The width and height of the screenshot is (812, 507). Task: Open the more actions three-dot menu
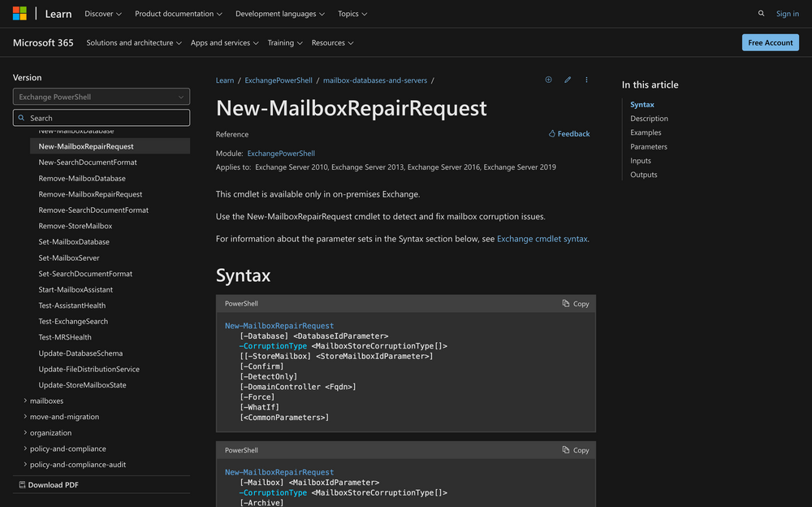586,80
